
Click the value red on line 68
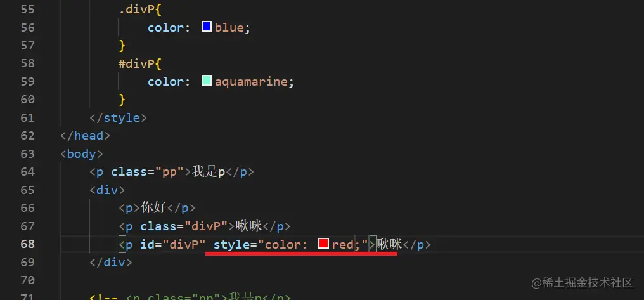coord(343,244)
